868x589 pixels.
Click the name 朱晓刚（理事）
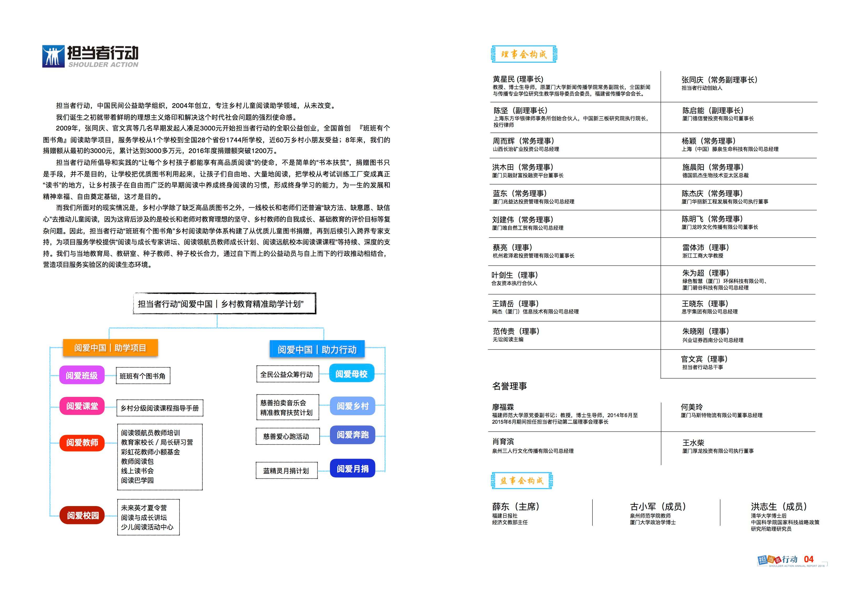(706, 331)
